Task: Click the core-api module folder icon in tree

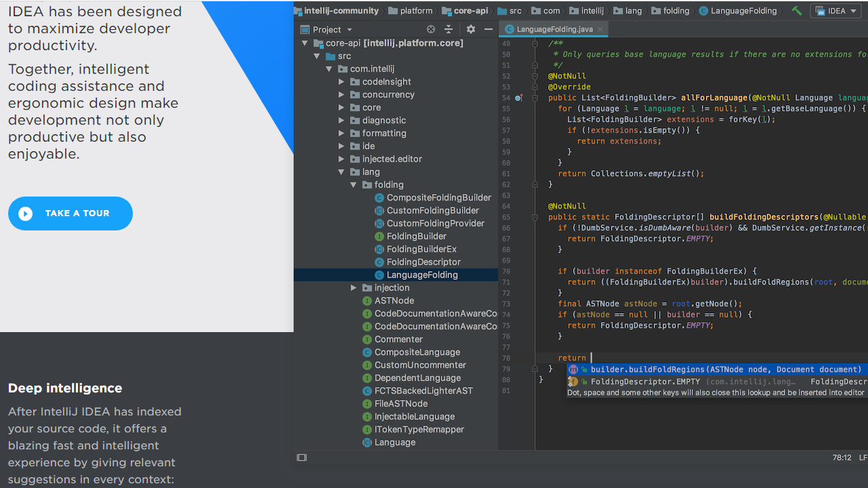Action: pos(318,43)
